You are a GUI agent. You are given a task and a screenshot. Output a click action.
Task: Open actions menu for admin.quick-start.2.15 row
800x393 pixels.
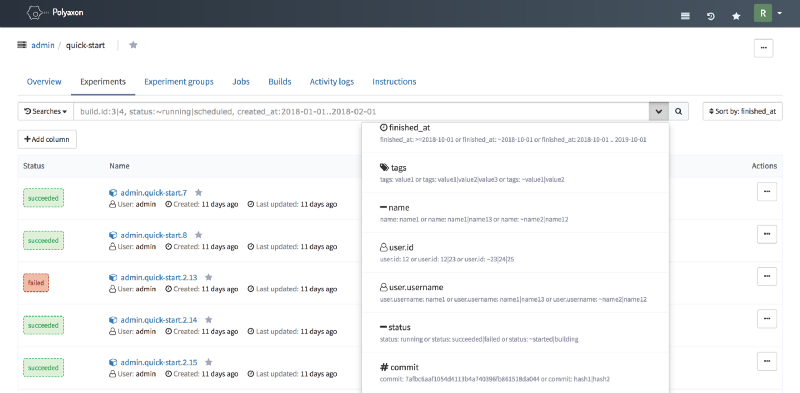[x=767, y=361]
